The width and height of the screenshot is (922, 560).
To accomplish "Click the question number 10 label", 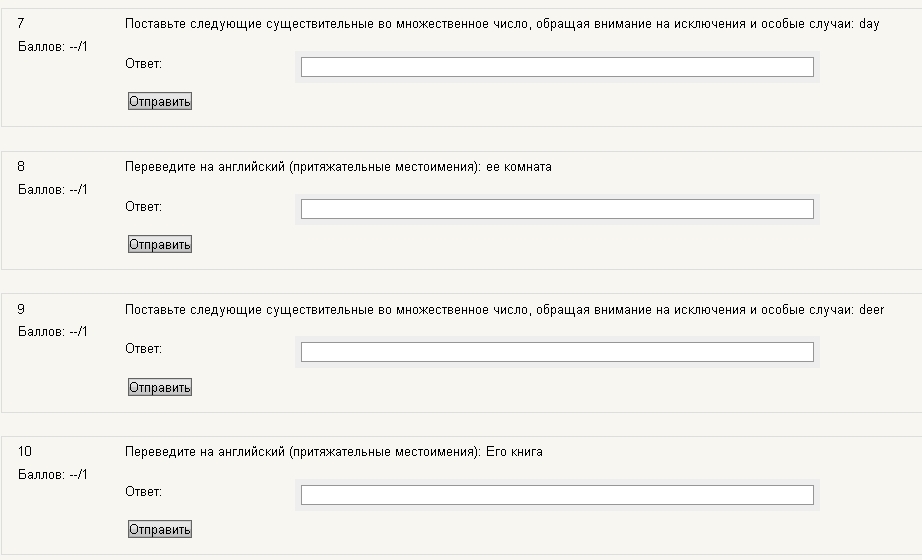I will coord(25,451).
